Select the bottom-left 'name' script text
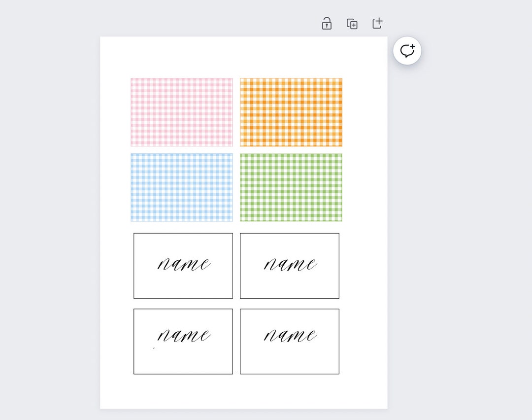This screenshot has height=420, width=532. click(x=184, y=335)
